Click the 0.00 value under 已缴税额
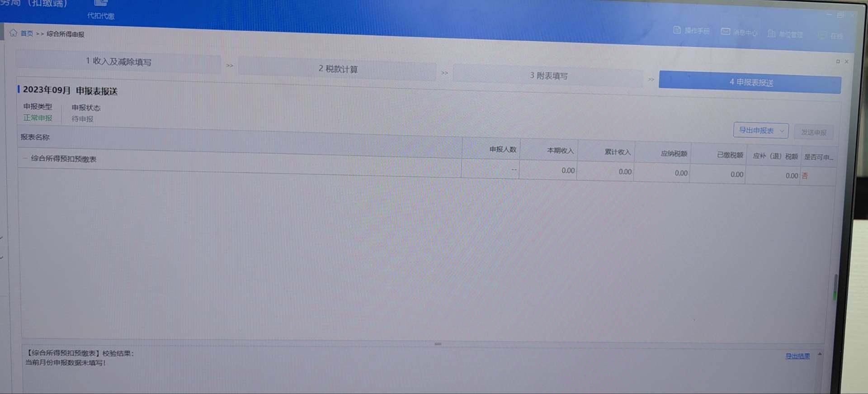 [x=737, y=174]
